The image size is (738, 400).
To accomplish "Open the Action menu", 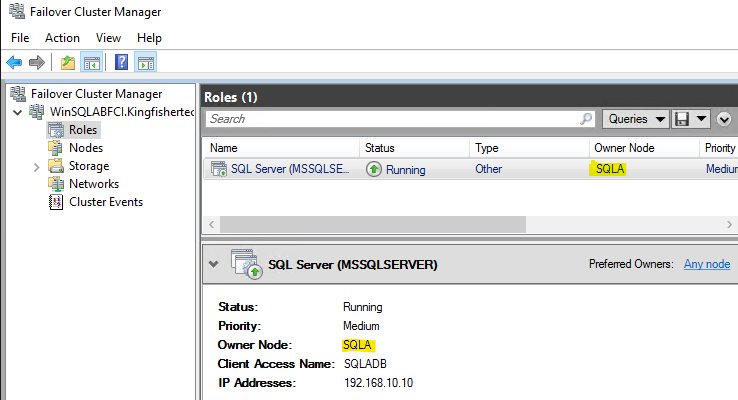I will (62, 38).
